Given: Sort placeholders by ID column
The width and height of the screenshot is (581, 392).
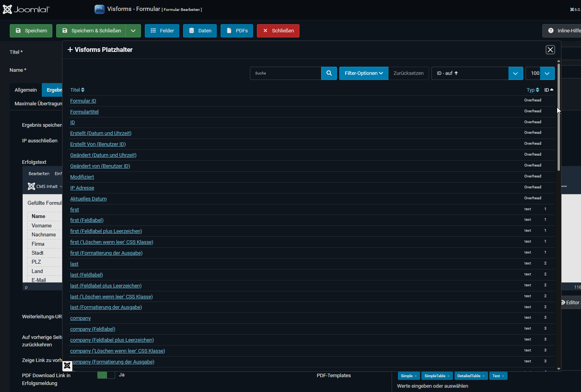Looking at the screenshot, I should tap(549, 90).
